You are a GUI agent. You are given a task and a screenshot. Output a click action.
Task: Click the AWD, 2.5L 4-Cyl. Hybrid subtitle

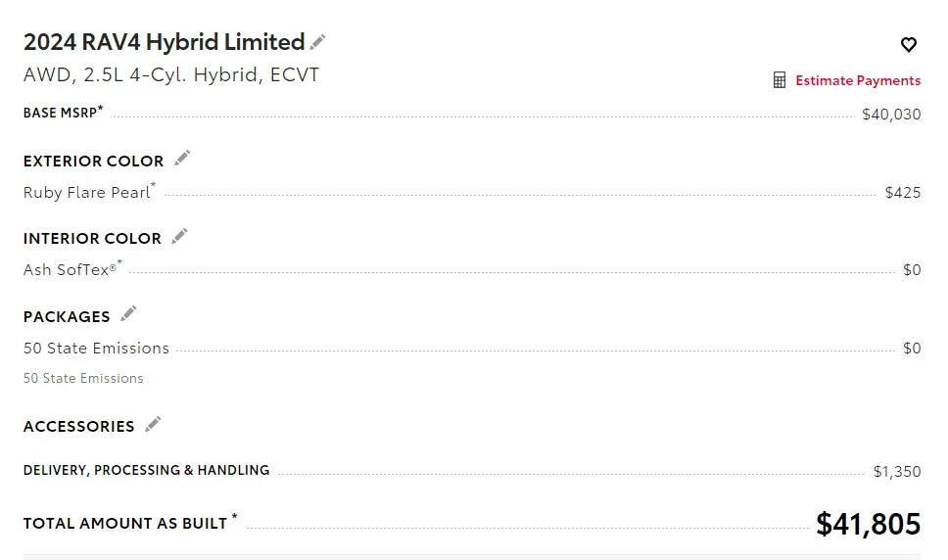[170, 74]
